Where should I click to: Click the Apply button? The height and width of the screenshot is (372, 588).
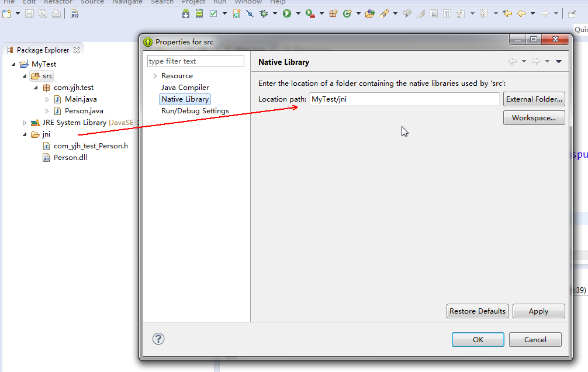point(538,311)
